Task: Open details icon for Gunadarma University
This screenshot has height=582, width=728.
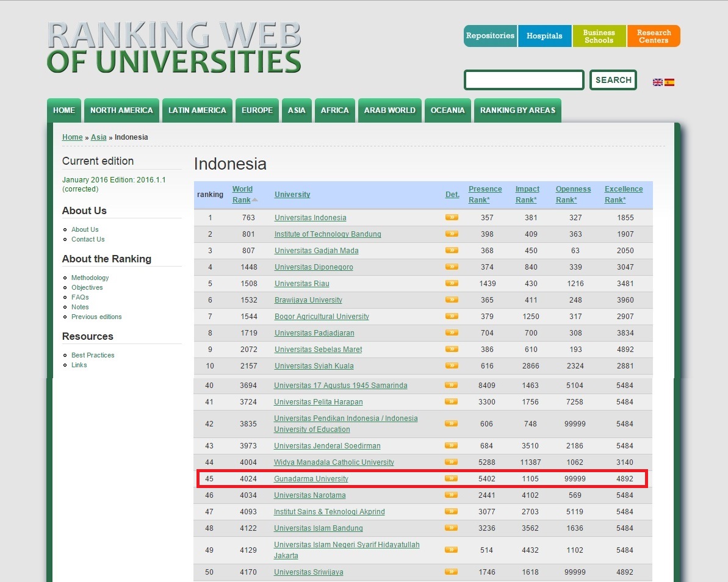Action: click(x=451, y=478)
